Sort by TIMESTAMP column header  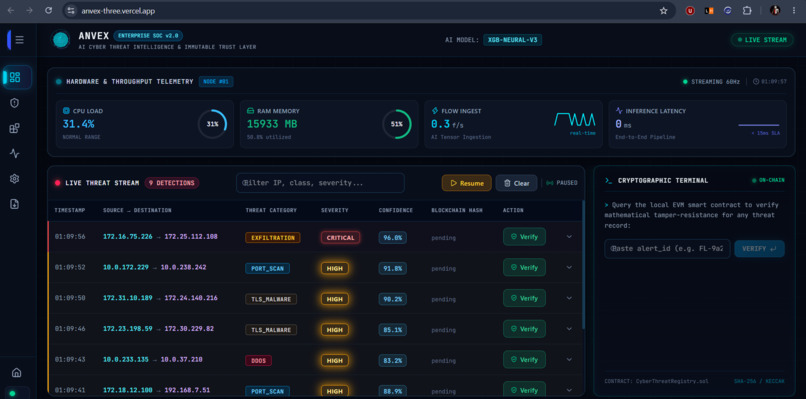(x=70, y=210)
